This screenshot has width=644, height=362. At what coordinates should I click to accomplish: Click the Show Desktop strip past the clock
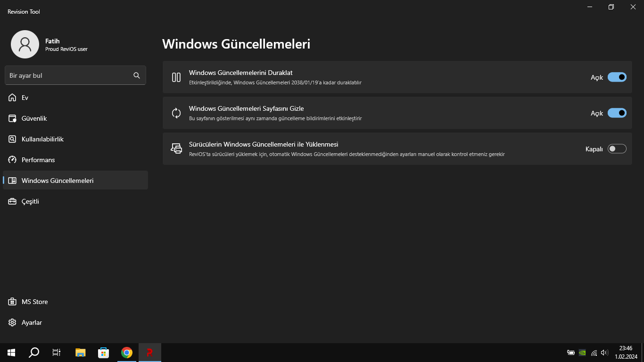[643, 353]
